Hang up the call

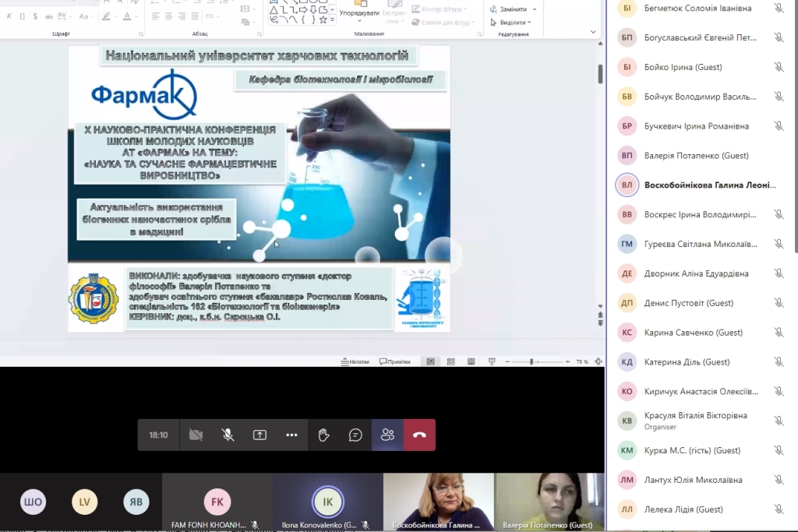[419, 435]
